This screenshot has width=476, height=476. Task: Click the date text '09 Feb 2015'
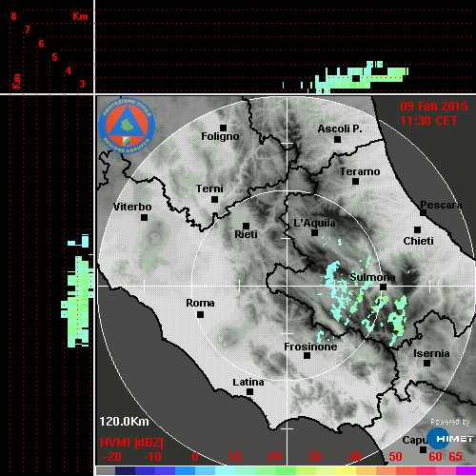pos(434,107)
